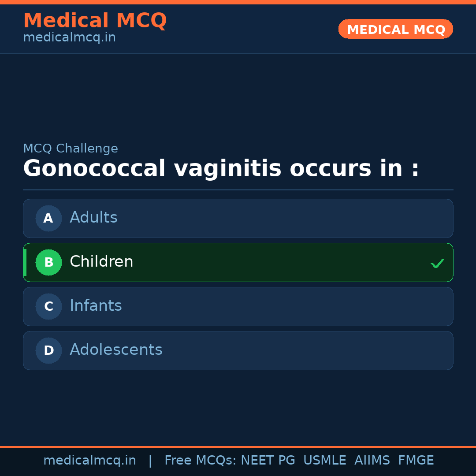Click the medicalmcq.in link under the logo

tap(69, 37)
